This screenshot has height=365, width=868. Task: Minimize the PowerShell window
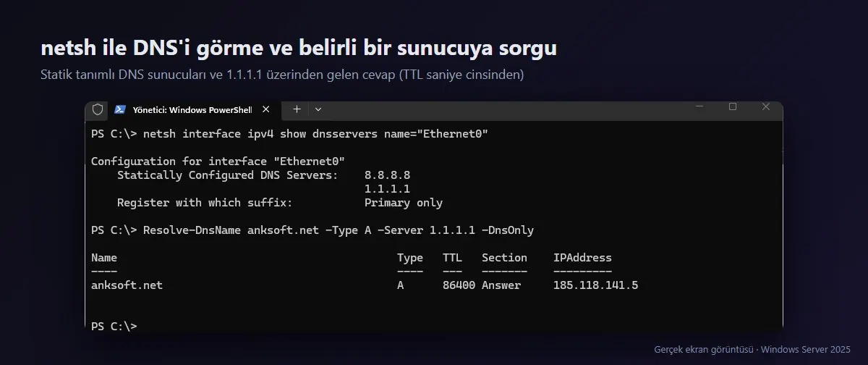click(699, 107)
